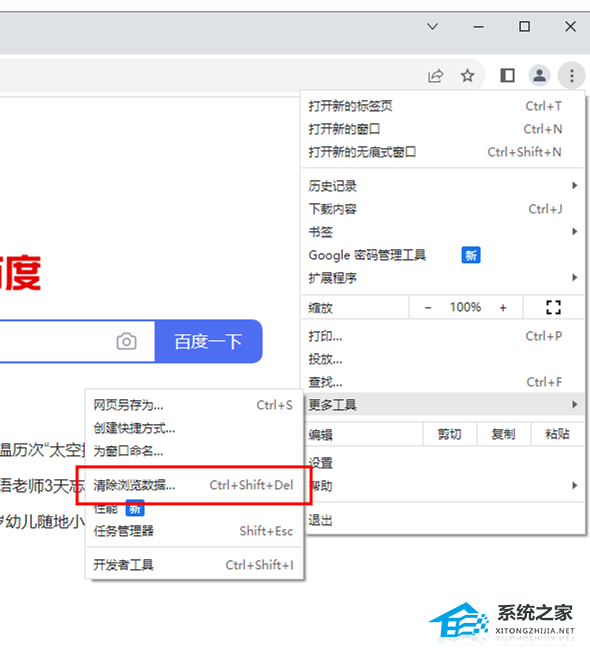Open the side panel icon
The height and width of the screenshot is (649, 590).
tap(507, 76)
